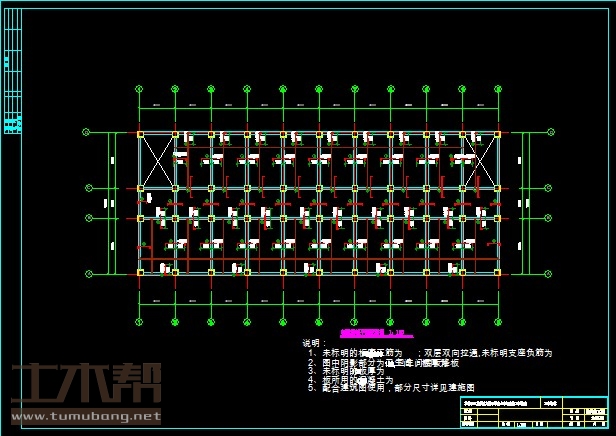Click the rightmost axis bubble on top row line
Screen dimensions: 616x436
click(549, 132)
